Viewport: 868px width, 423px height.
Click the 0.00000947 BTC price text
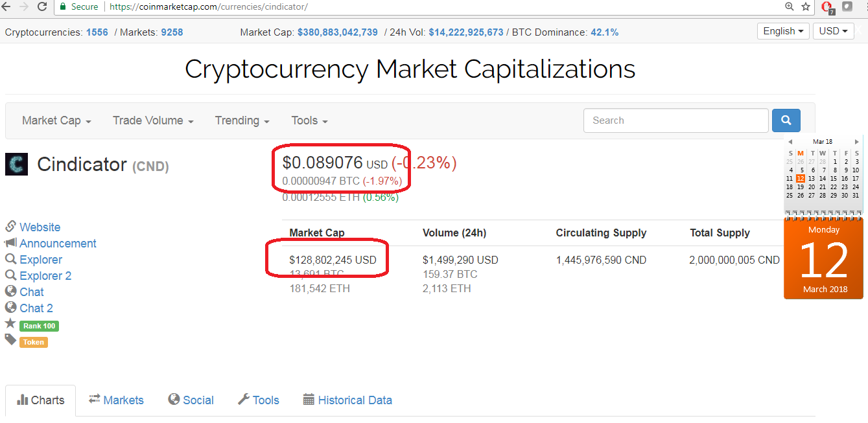pyautogui.click(x=321, y=181)
